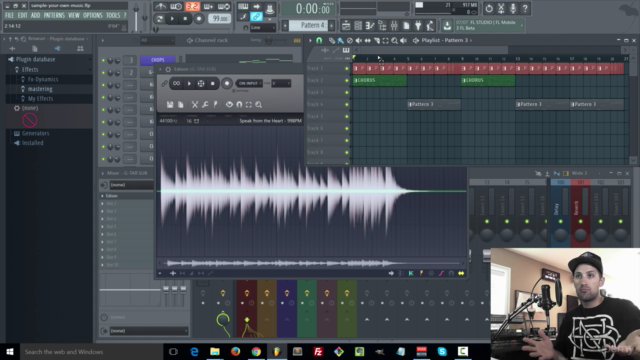The image size is (640, 360).
Task: Open Edison ON INPUT dropdown
Action: tap(249, 83)
